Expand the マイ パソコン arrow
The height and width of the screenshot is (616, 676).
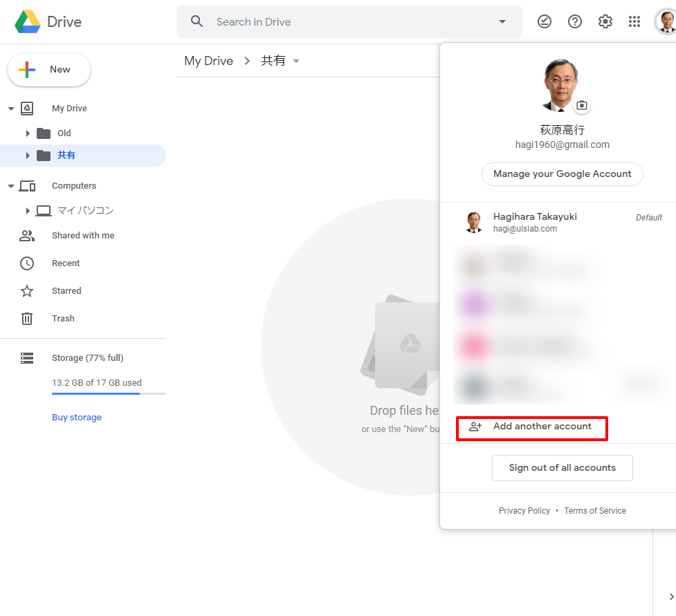coord(28,211)
